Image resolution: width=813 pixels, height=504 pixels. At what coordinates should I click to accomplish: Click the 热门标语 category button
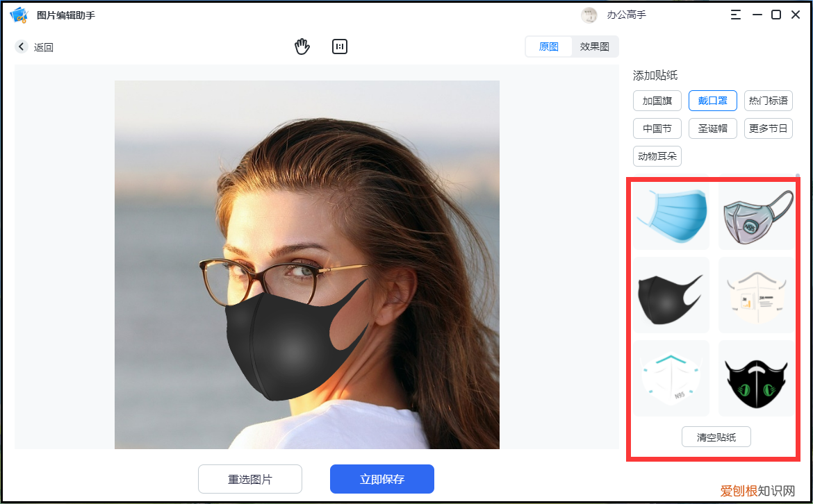(768, 100)
